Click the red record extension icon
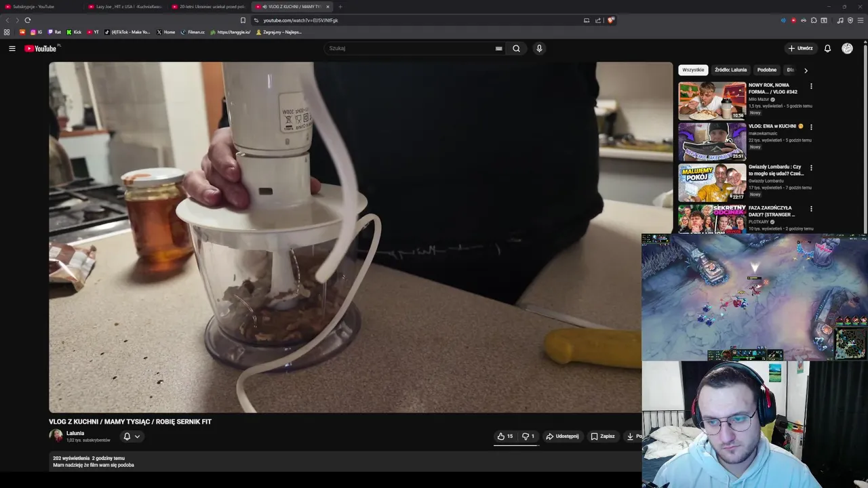Viewport: 868px width, 488px height. click(793, 20)
